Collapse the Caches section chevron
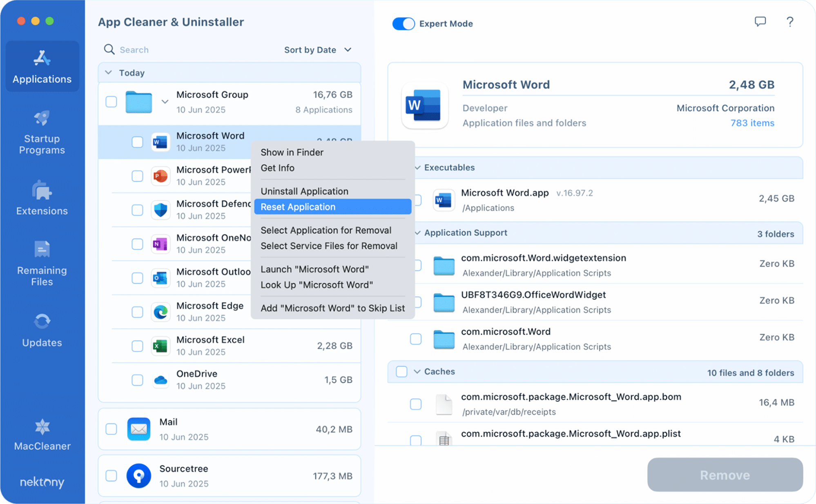 417,371
